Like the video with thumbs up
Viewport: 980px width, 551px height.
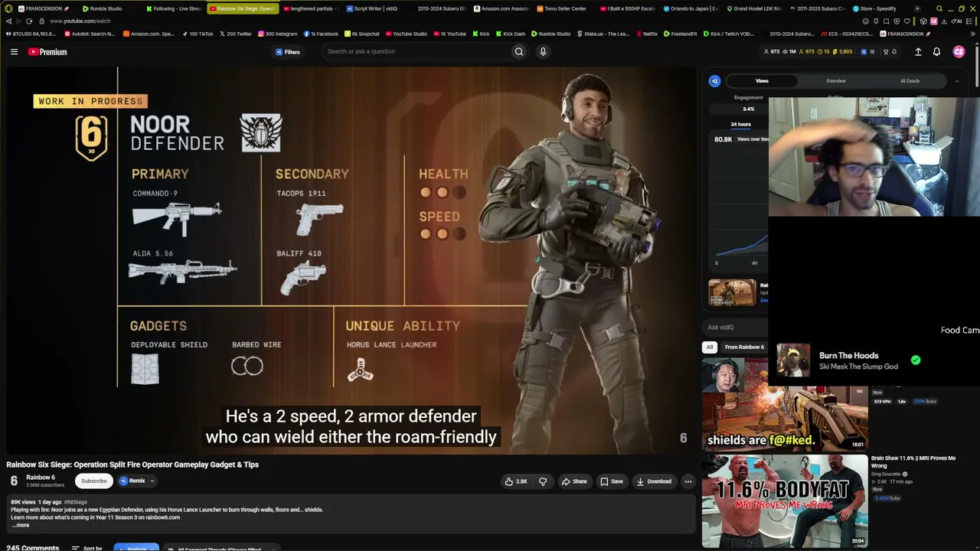point(515,481)
